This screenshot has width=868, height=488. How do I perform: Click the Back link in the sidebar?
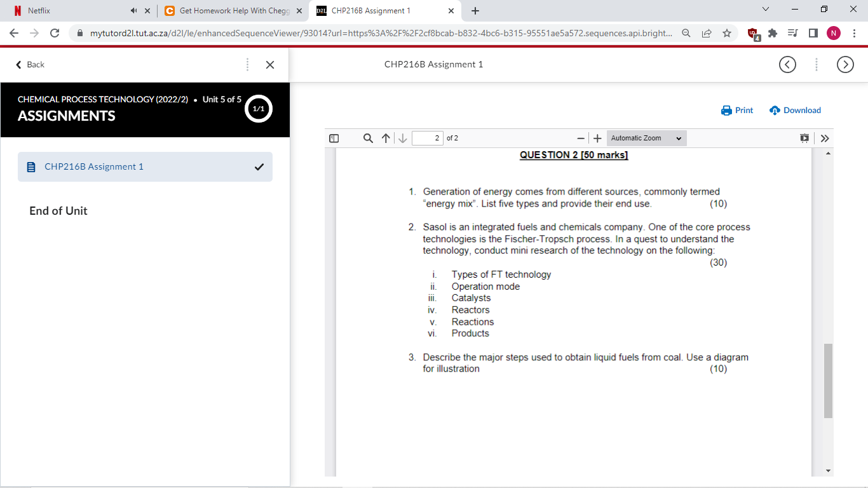pyautogui.click(x=30, y=64)
